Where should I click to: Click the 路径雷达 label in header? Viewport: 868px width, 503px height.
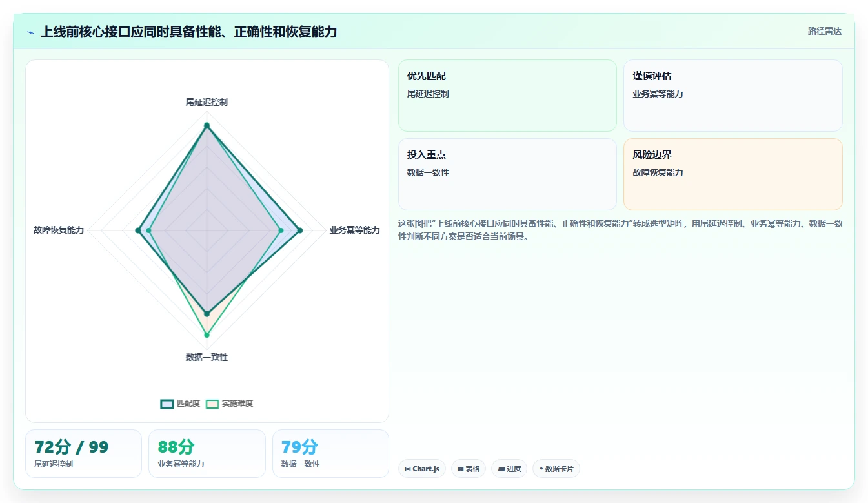pyautogui.click(x=825, y=31)
